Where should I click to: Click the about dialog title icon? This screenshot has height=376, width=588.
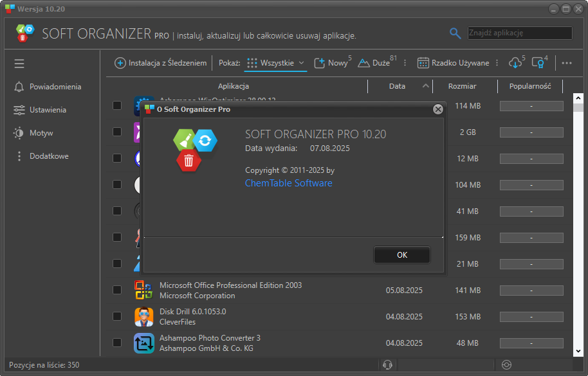click(x=150, y=109)
